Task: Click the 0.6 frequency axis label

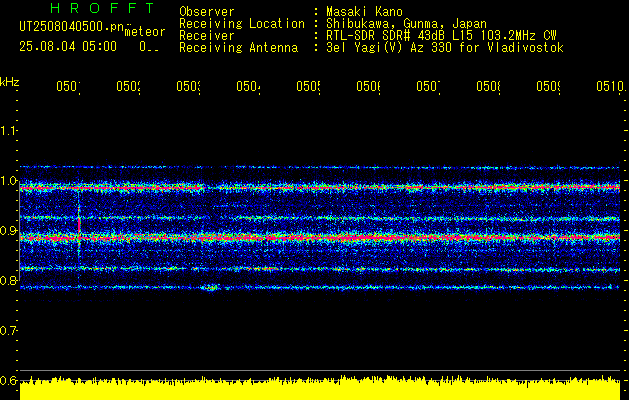Action: [x=8, y=380]
